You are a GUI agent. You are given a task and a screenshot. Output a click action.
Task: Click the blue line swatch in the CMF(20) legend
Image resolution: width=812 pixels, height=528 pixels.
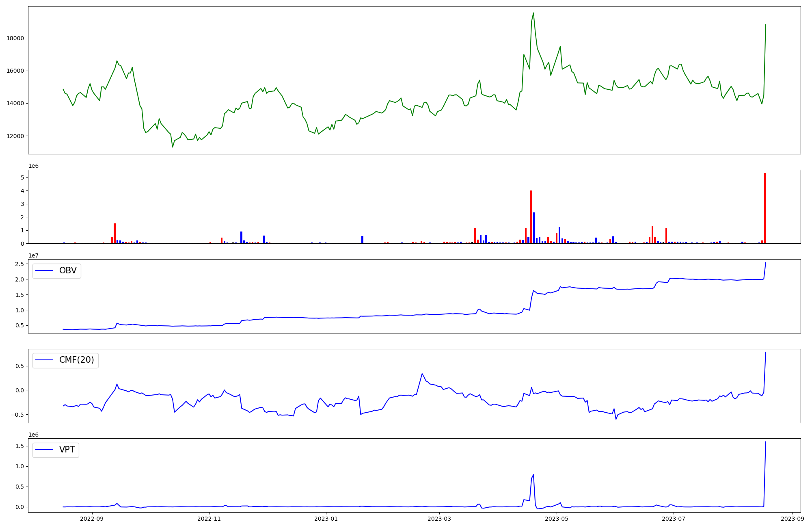(x=45, y=360)
